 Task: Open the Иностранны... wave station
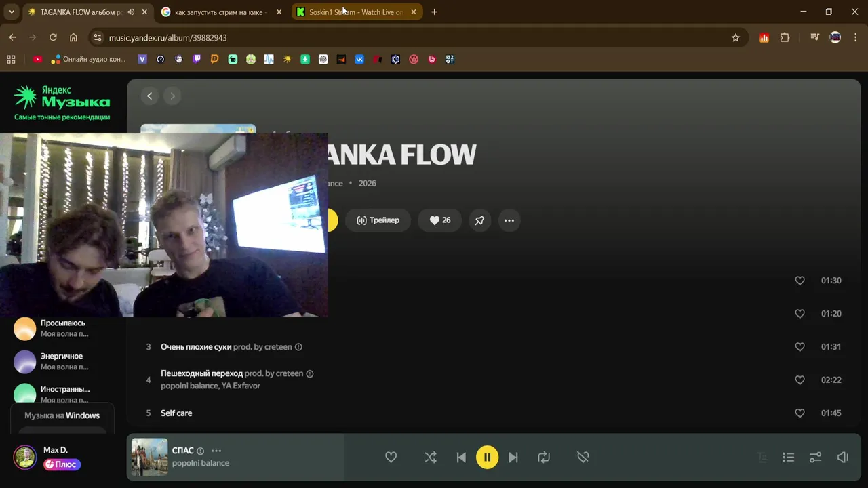62,394
